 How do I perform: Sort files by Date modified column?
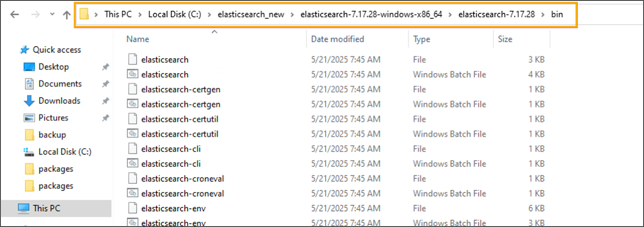(x=337, y=39)
